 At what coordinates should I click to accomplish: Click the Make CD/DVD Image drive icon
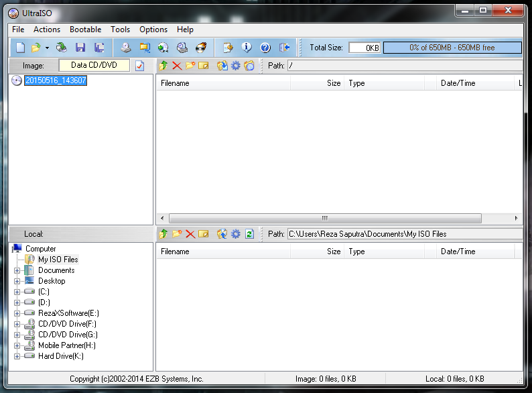click(x=126, y=48)
